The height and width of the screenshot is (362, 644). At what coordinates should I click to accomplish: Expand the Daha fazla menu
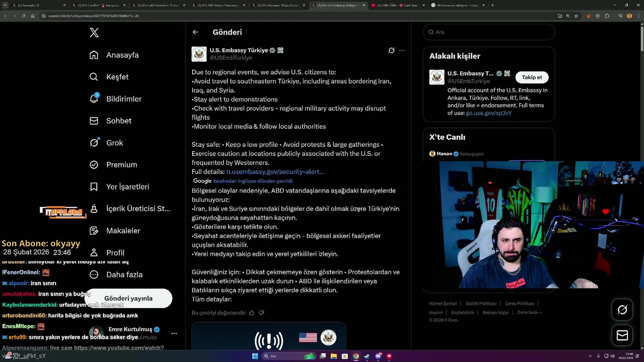[116, 275]
